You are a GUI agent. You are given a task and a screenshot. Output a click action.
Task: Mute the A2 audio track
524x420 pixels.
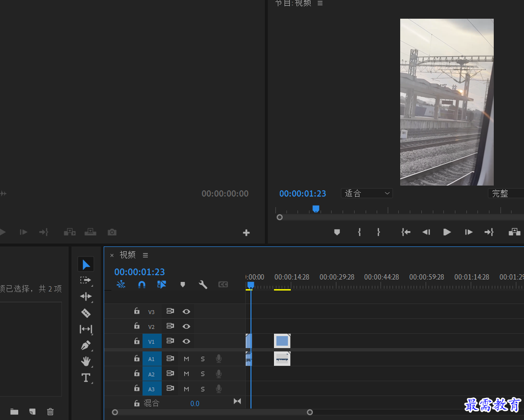click(187, 374)
